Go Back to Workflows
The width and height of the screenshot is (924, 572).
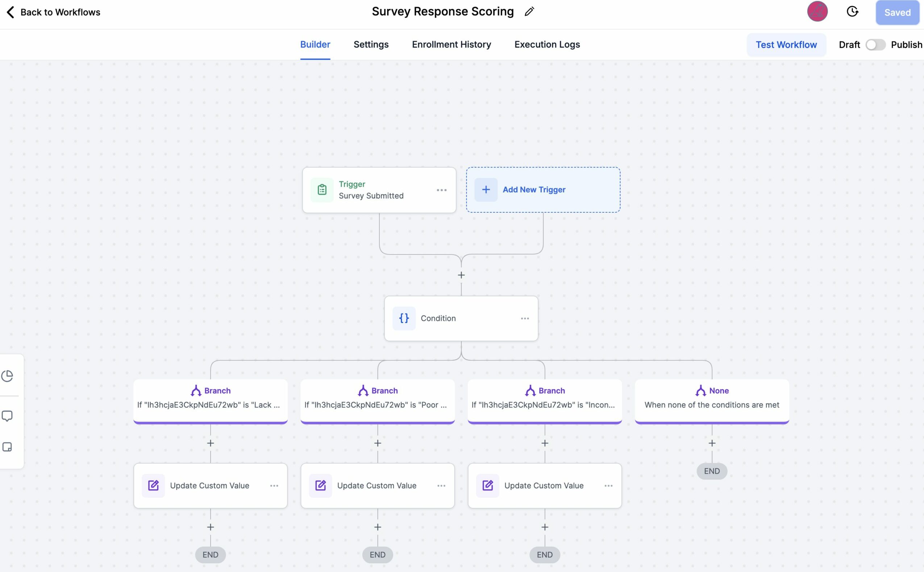(53, 12)
